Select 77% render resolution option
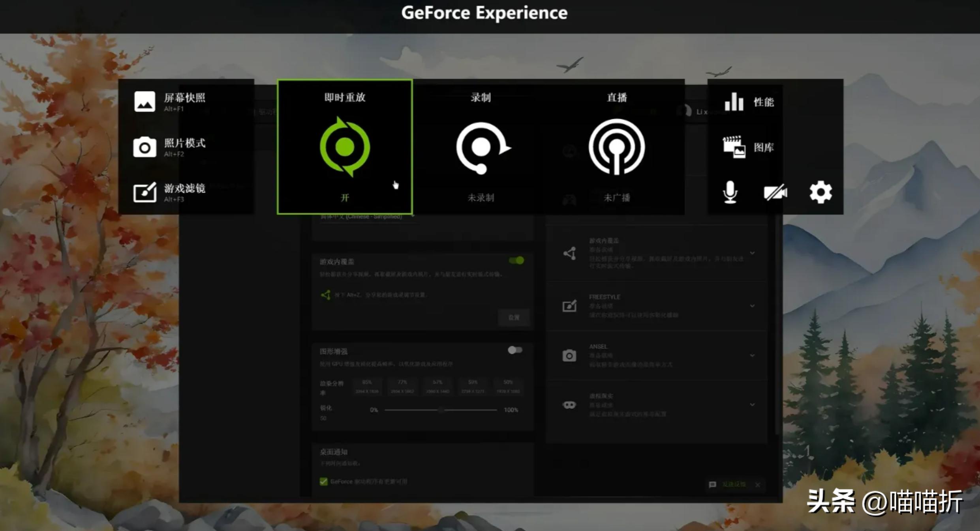Screen dimensions: 980x531 [x=402, y=386]
